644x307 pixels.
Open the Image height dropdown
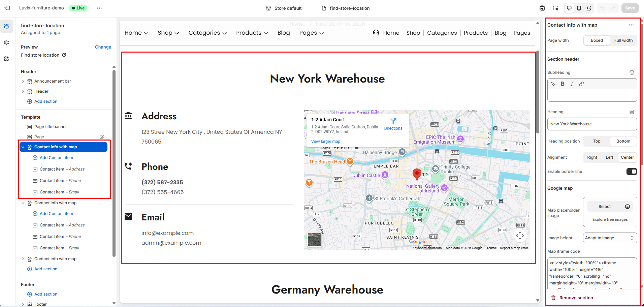[x=610, y=238]
